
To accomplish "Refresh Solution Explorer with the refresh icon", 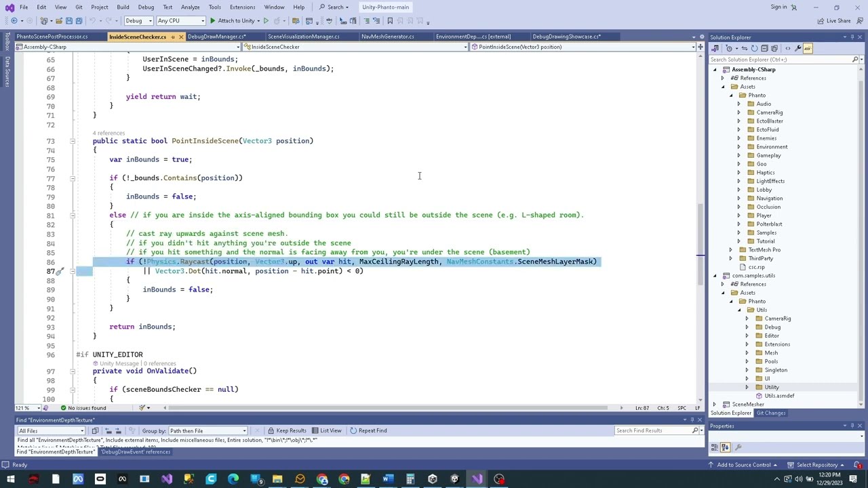I will point(754,48).
